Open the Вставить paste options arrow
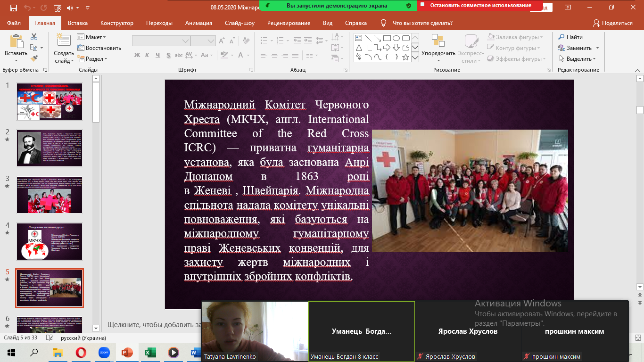Screen dimensions: 644x362 pos(16,60)
